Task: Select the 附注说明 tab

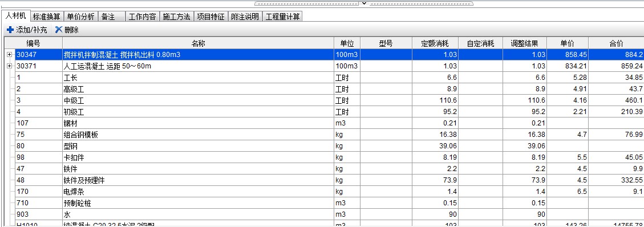Action: [245, 17]
